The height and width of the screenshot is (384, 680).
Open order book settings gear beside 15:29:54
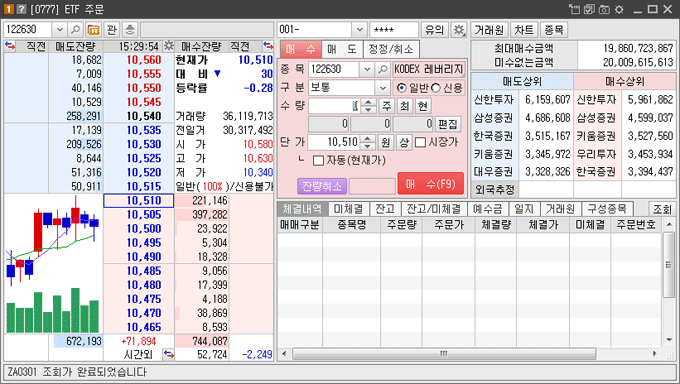(x=168, y=46)
